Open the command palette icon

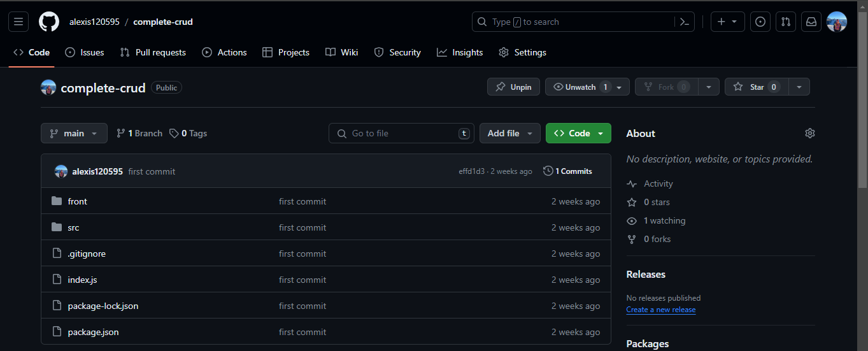(x=685, y=22)
